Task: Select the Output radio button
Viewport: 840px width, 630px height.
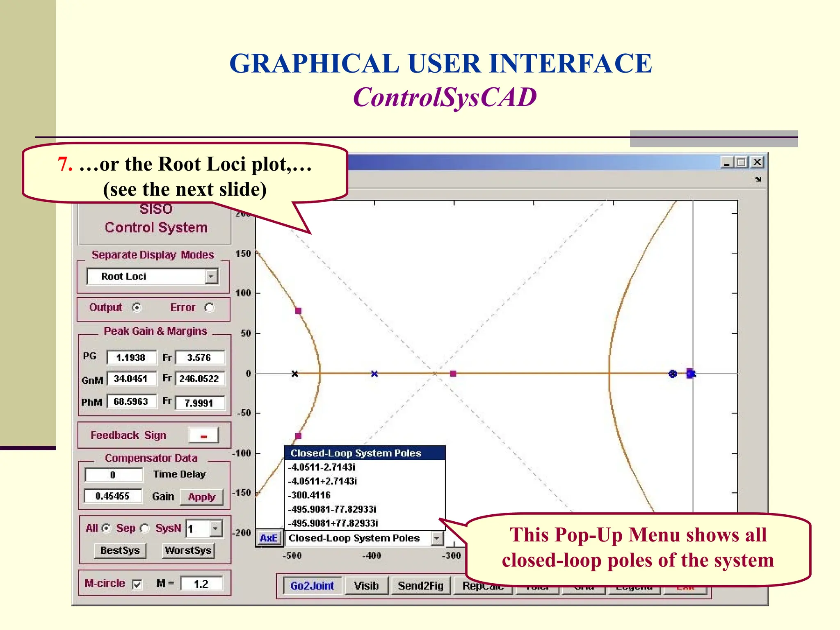Action: (137, 308)
